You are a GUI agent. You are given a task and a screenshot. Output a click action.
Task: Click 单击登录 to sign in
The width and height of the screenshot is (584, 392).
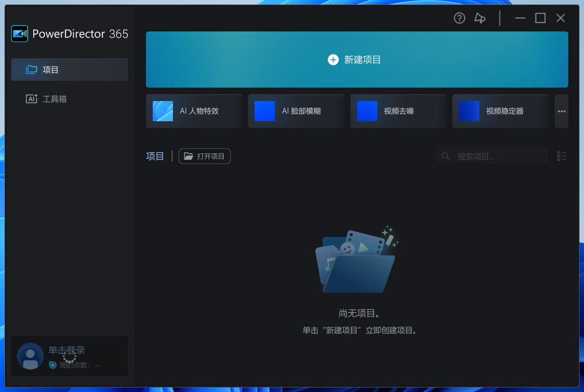[66, 350]
